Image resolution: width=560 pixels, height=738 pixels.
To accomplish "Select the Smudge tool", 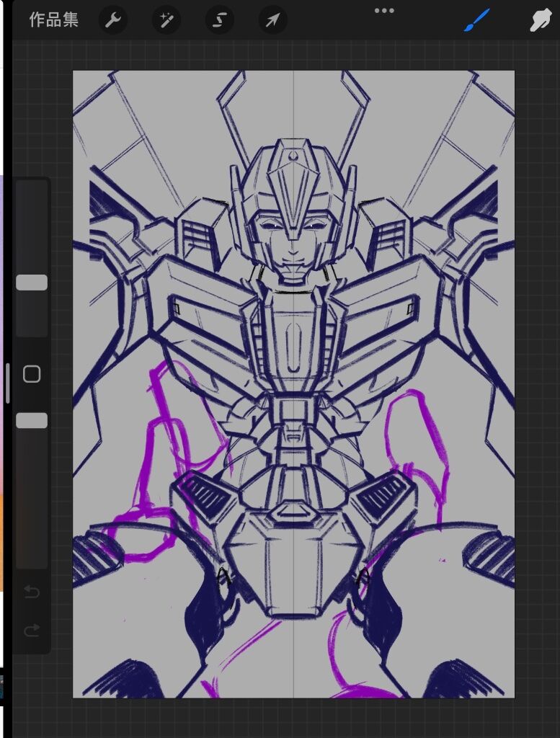I will click(x=540, y=20).
